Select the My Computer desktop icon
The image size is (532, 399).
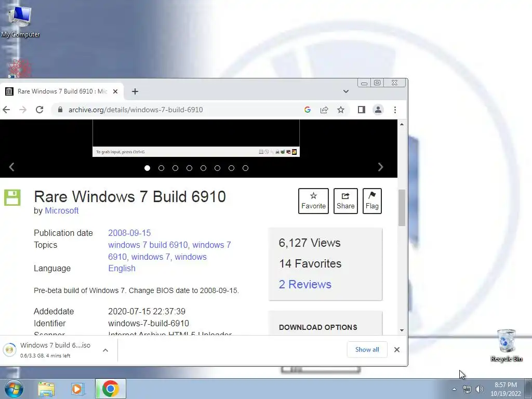[x=20, y=21]
